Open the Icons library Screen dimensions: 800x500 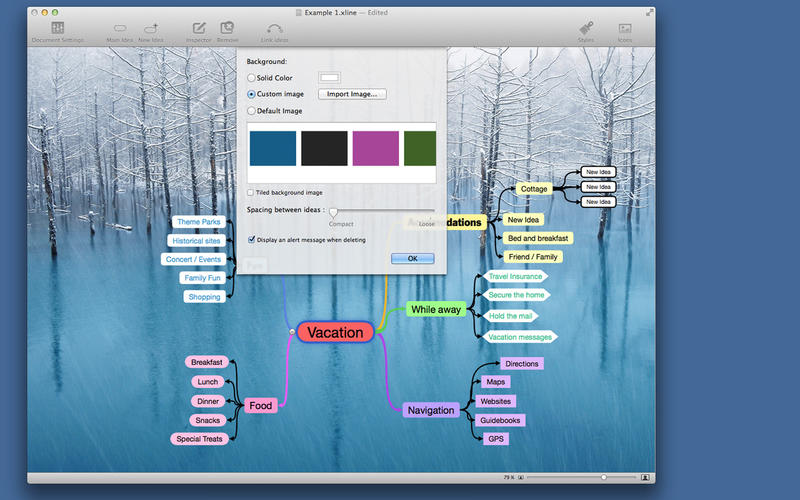[x=625, y=29]
